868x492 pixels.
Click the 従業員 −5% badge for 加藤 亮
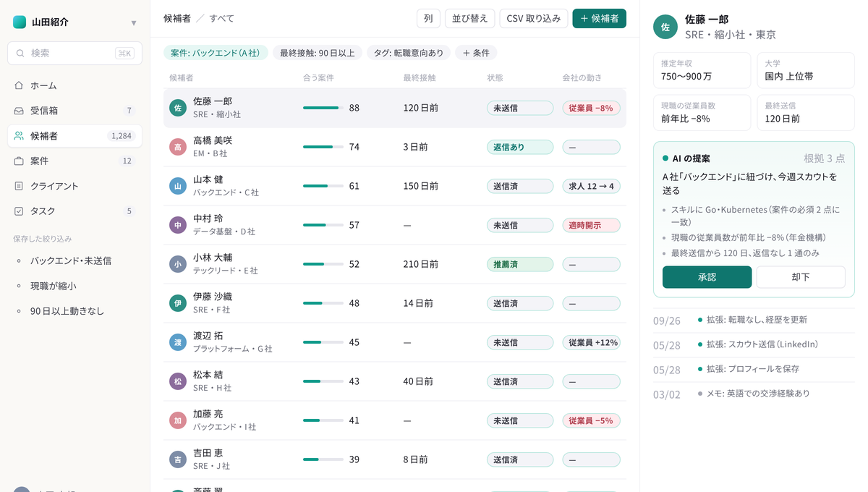coord(591,420)
